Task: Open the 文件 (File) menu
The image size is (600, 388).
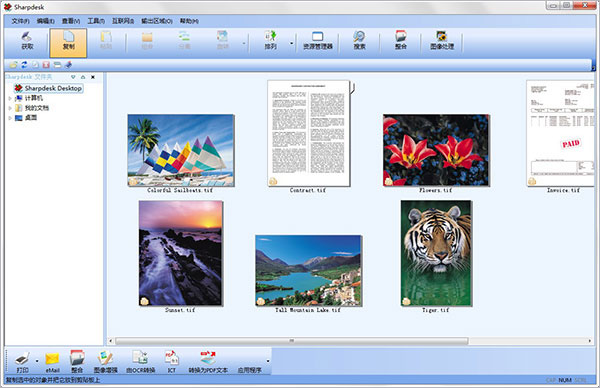Action: pos(20,21)
